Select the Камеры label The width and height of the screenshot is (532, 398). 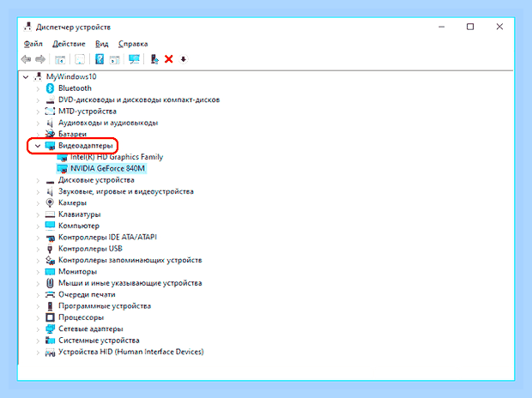tap(72, 203)
